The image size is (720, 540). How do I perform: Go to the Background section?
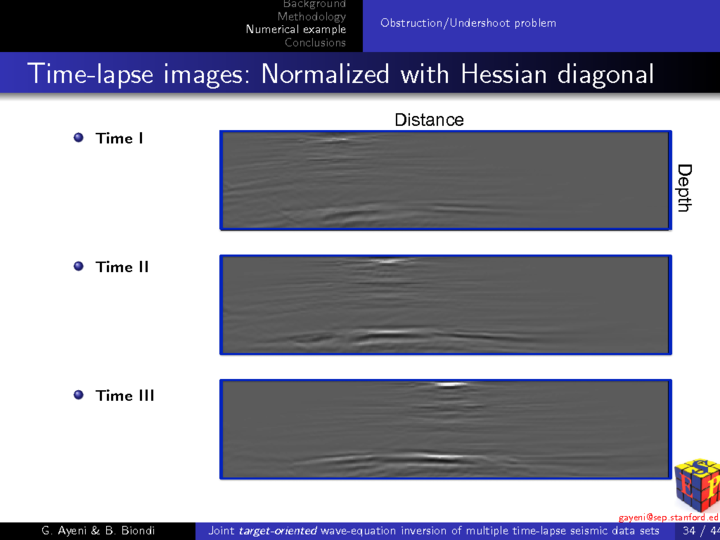(x=313, y=5)
